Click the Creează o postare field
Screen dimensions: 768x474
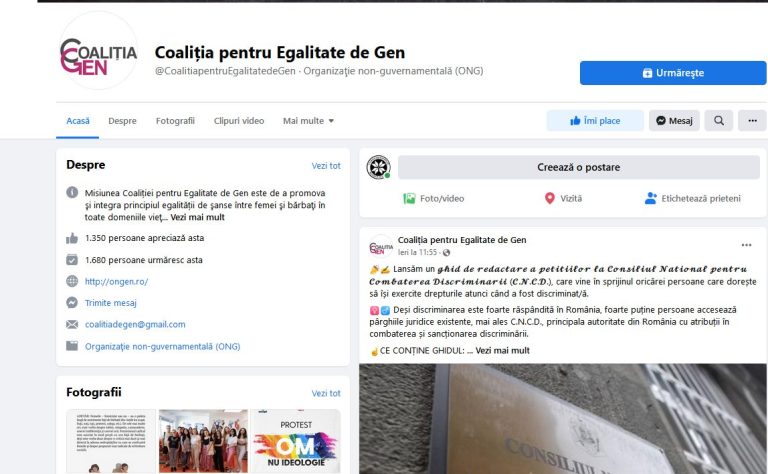click(x=578, y=167)
